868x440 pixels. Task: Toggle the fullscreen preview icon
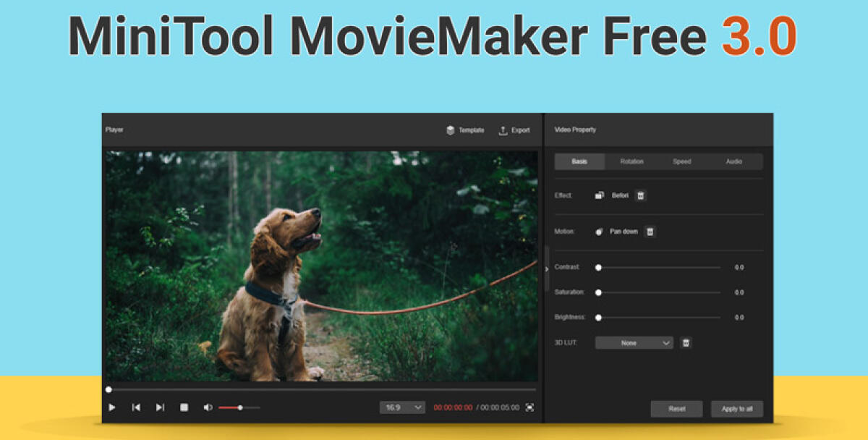531,407
